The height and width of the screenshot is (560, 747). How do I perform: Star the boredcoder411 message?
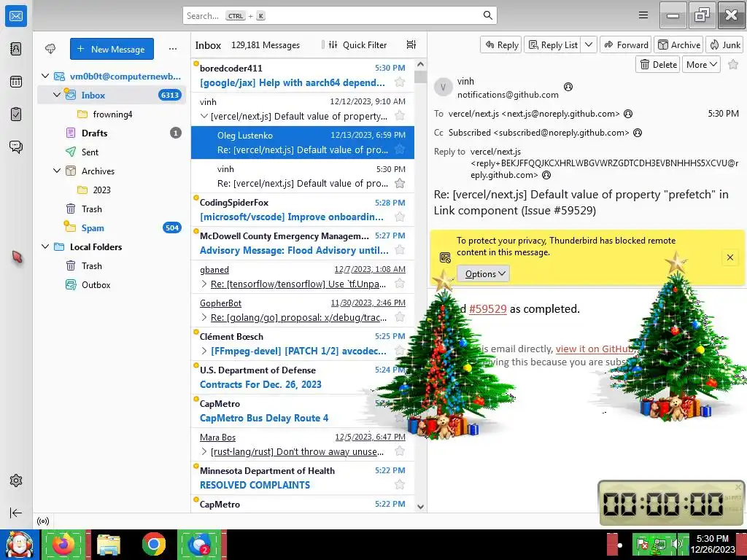point(400,82)
